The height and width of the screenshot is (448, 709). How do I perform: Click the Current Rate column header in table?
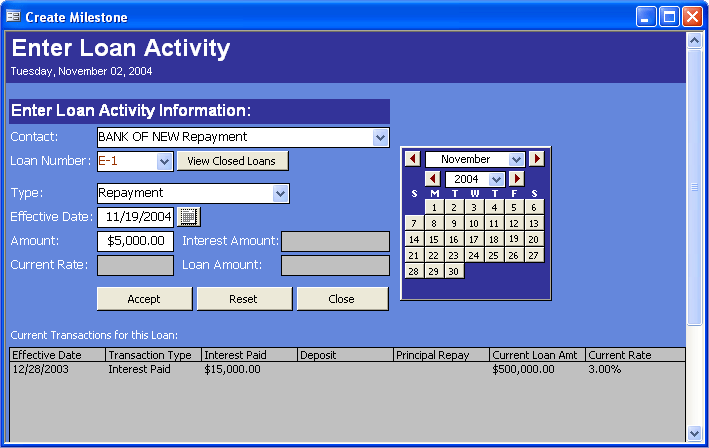[635, 355]
